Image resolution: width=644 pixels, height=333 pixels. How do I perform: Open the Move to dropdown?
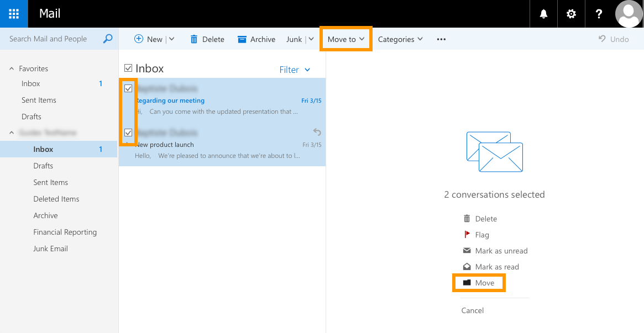pyautogui.click(x=346, y=39)
